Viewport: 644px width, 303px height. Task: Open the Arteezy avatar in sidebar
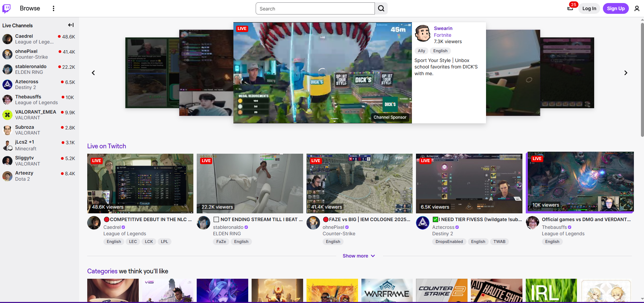(7, 176)
